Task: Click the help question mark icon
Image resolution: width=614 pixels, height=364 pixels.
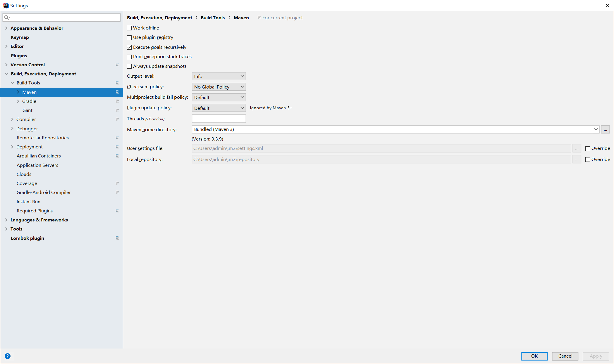Action: coord(8,356)
